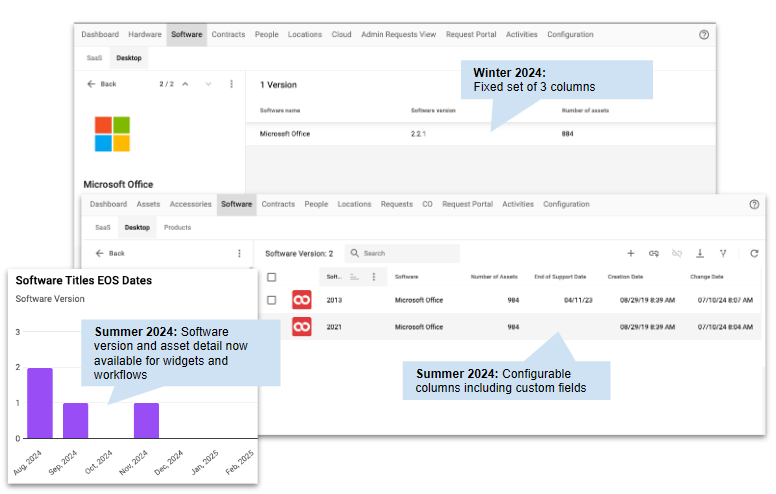Open Activities in the front window
This screenshot has height=494, width=776.
pyautogui.click(x=518, y=204)
